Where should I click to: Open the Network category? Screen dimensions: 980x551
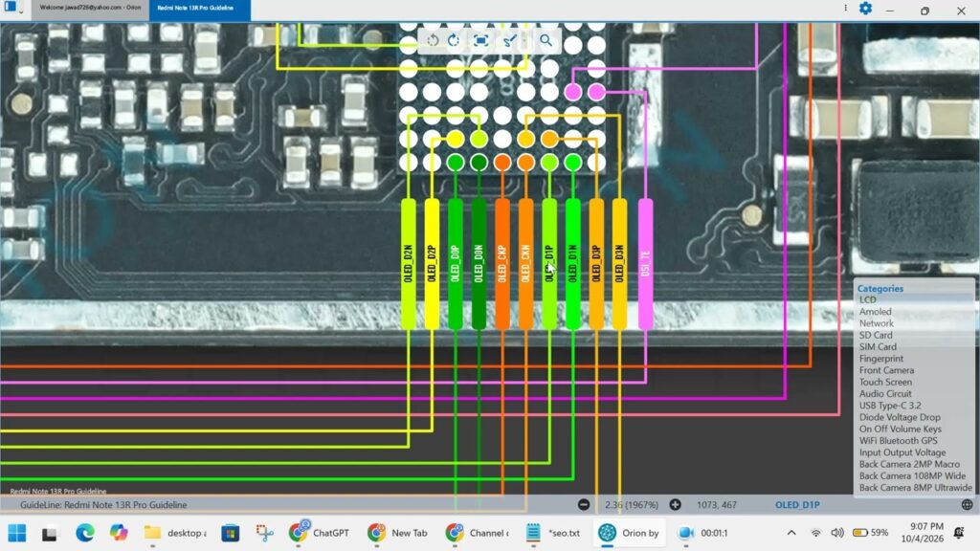(877, 323)
